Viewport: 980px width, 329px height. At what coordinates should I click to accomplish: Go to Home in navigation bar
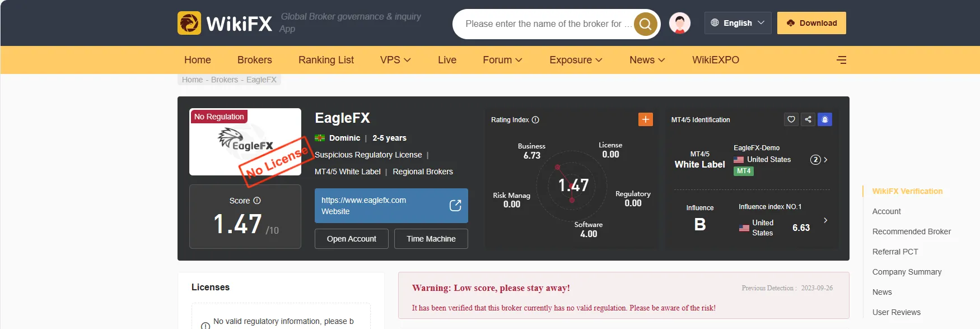click(x=198, y=60)
